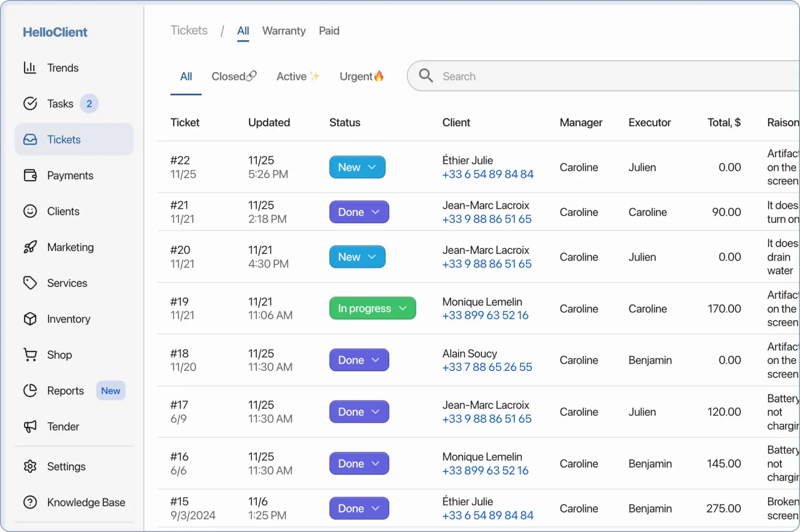Switch to the Warranty tab
The width and height of the screenshot is (800, 532).
(x=283, y=31)
